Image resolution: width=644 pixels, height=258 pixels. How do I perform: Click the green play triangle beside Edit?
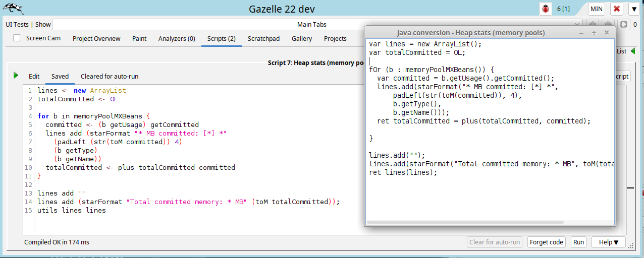tap(16, 76)
